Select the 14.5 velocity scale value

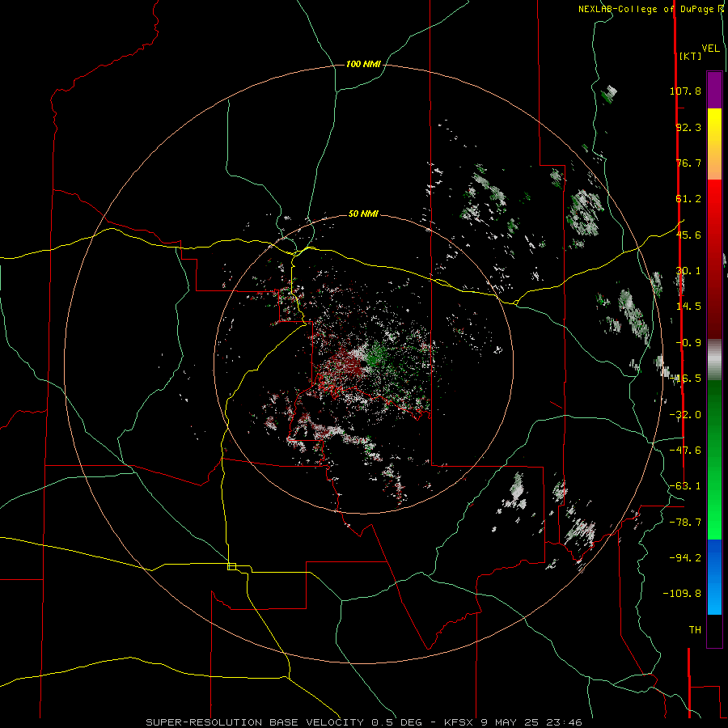(x=688, y=307)
